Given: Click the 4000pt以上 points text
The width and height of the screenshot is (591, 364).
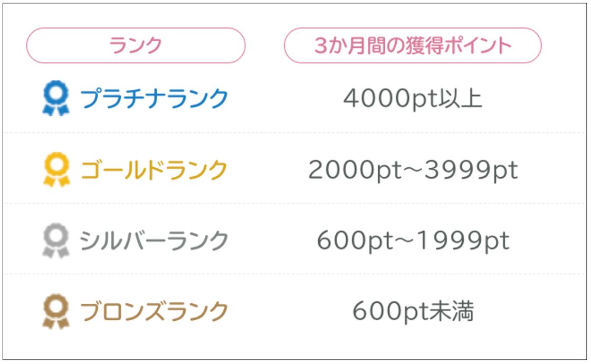Looking at the screenshot, I should (413, 99).
